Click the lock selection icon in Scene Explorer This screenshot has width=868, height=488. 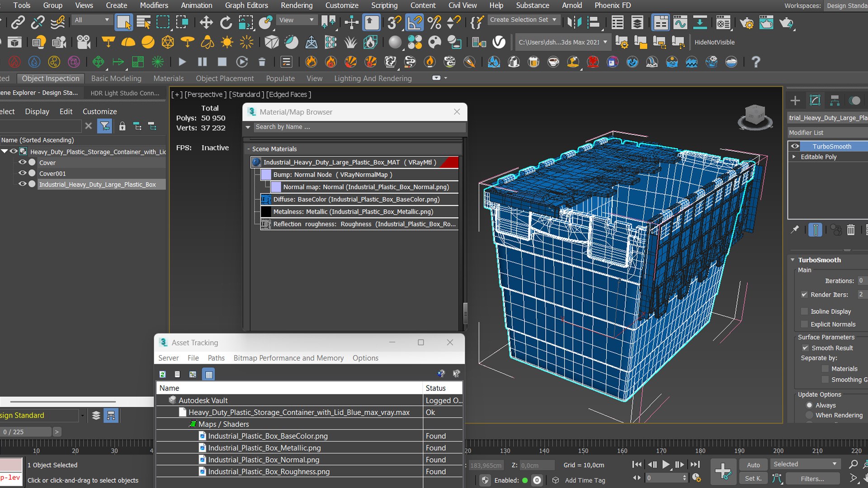pos(122,126)
